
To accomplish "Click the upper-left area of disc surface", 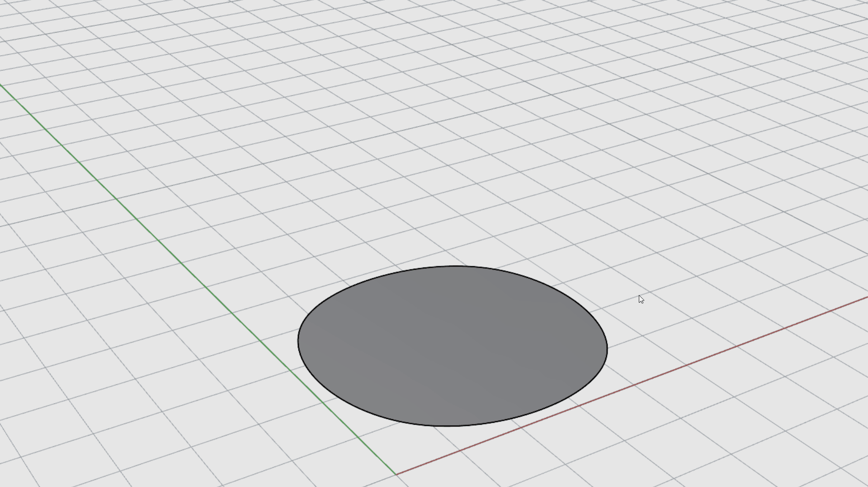I will (371, 307).
